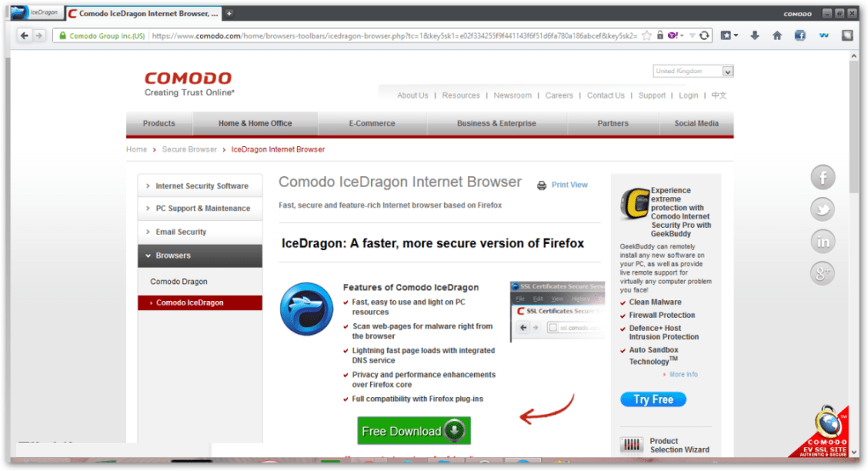The width and height of the screenshot is (868, 471).
Task: Open the Products navigation menu
Action: pyautogui.click(x=159, y=123)
